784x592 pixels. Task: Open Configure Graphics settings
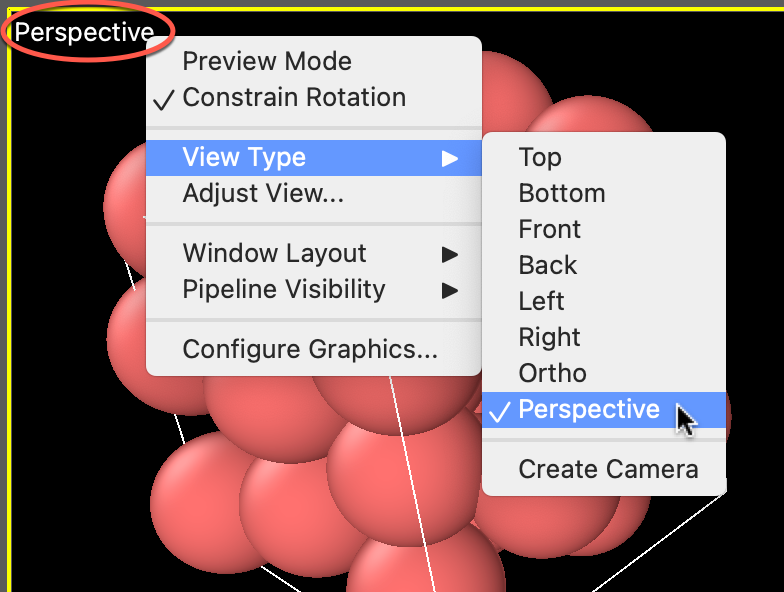[x=310, y=349]
